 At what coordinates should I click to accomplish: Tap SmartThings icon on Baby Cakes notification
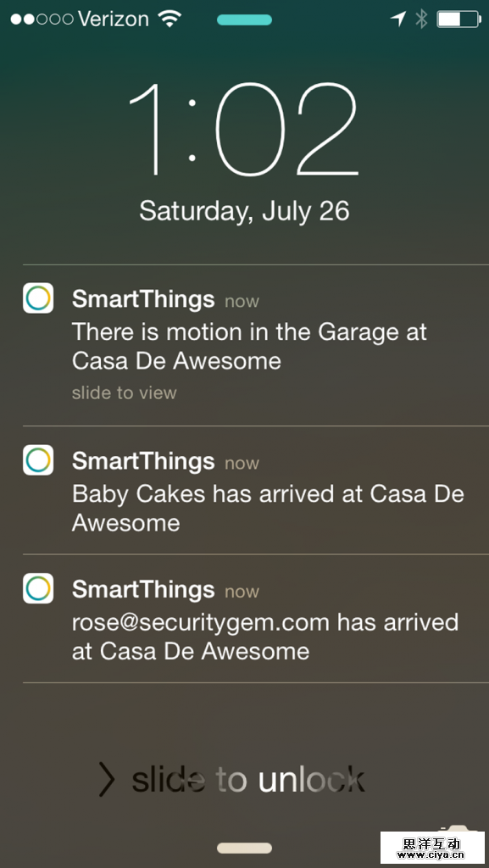point(38,460)
